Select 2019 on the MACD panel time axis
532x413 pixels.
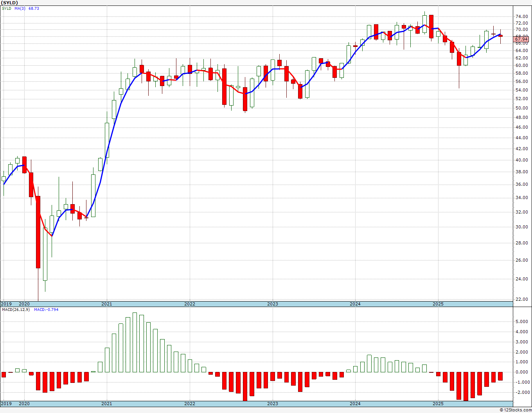tap(6, 404)
